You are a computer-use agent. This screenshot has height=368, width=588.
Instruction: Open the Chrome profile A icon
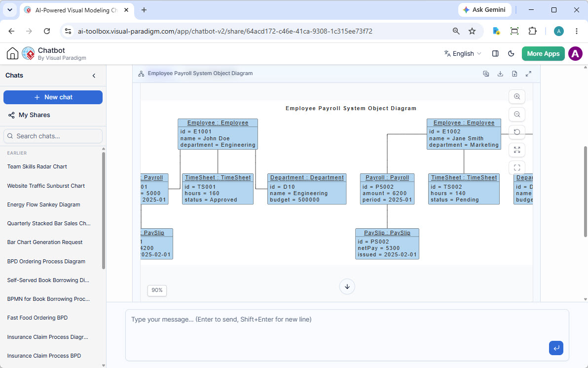559,31
